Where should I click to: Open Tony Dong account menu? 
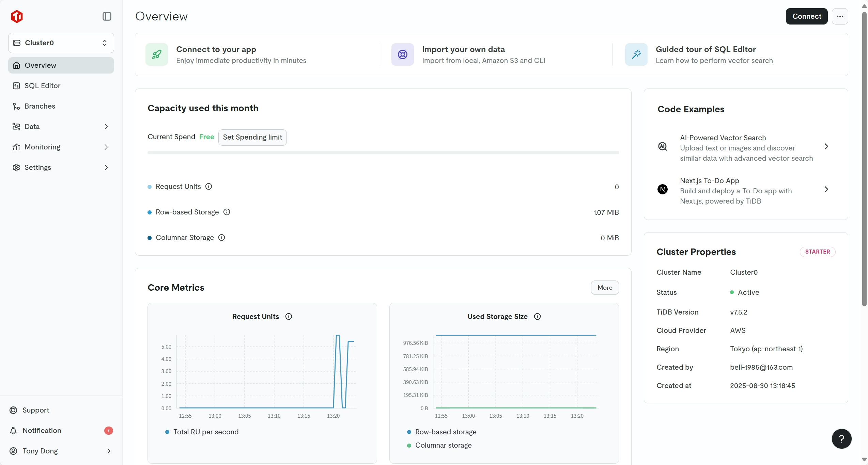61,451
